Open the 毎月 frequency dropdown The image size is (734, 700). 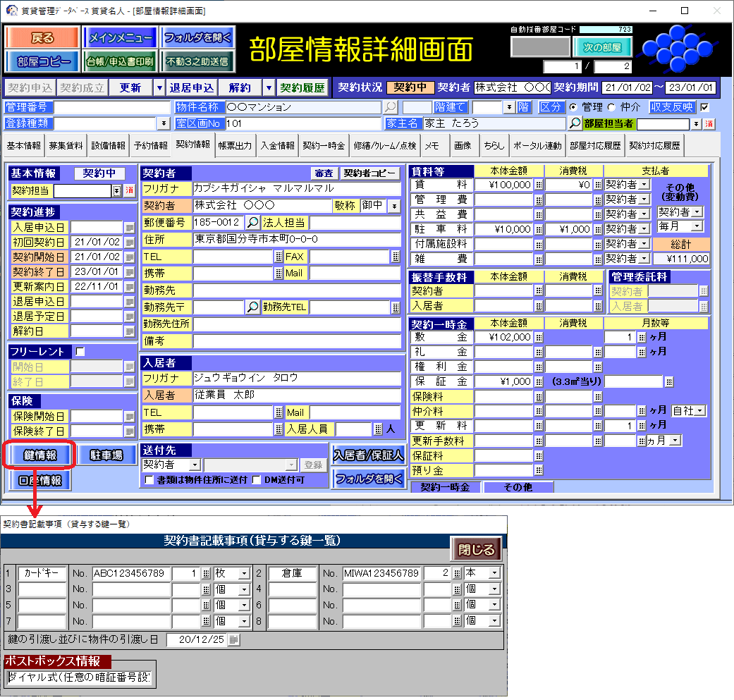(697, 226)
